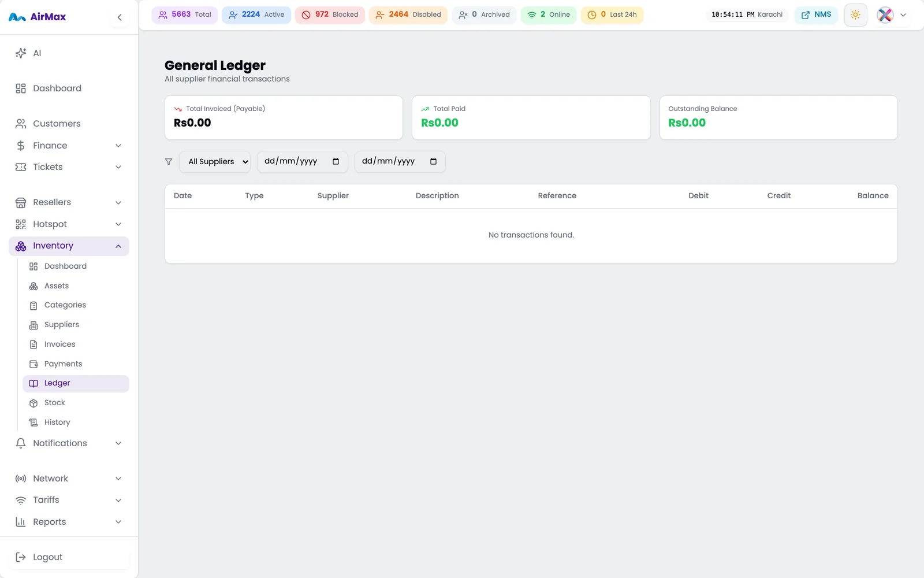
Task: Open the AI sparkle icon in sidebar
Action: pos(21,53)
